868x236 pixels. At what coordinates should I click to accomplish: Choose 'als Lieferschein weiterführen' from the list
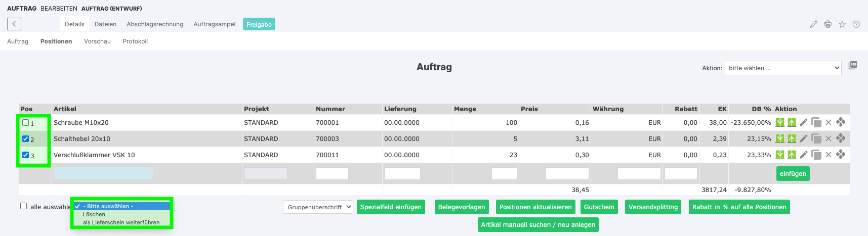pos(121,222)
